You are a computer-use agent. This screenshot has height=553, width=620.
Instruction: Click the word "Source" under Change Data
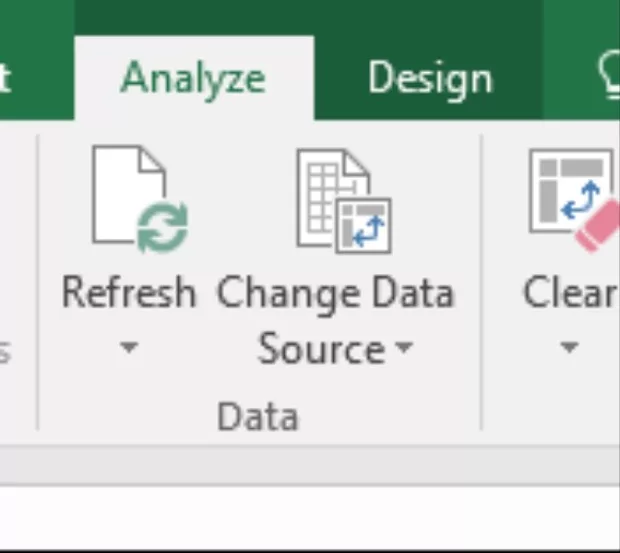[320, 349]
